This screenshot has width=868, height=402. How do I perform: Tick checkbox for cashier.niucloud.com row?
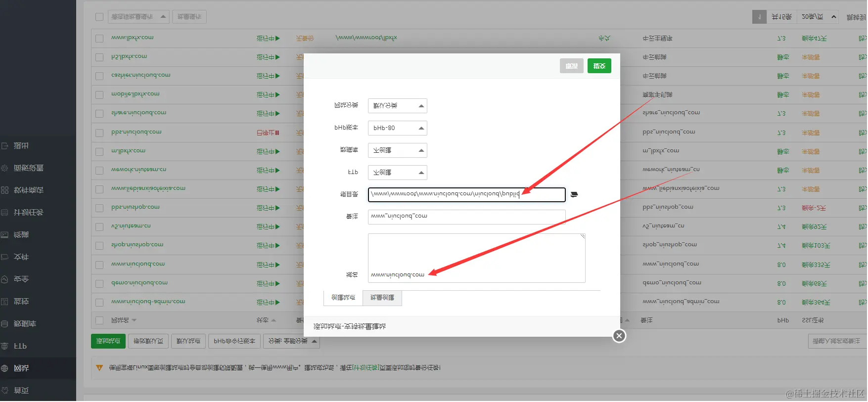point(99,76)
